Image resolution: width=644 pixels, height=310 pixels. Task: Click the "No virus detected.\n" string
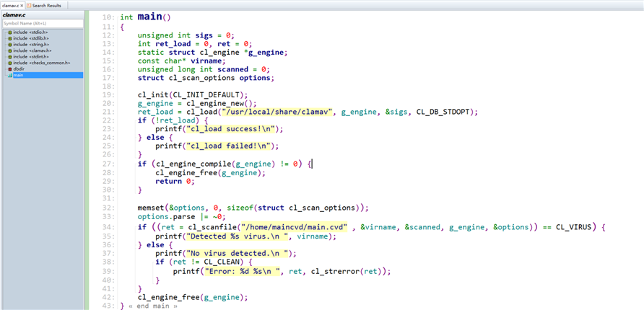pos(237,252)
